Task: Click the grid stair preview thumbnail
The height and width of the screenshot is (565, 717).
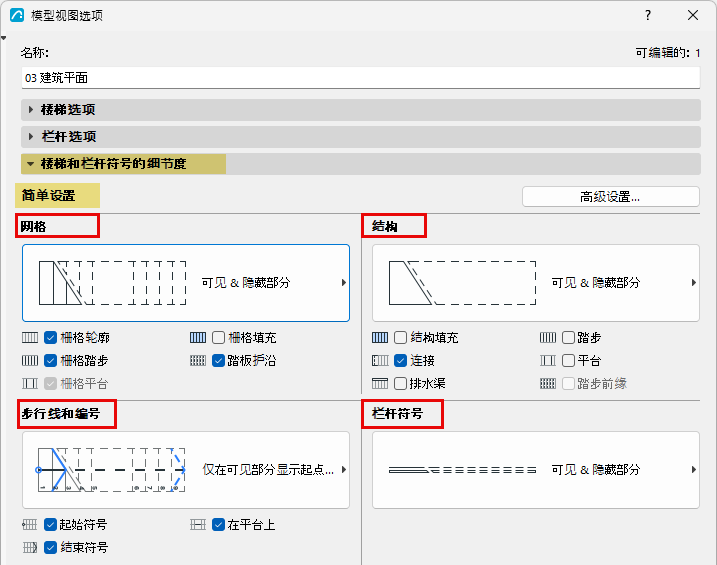Action: pyautogui.click(x=112, y=283)
